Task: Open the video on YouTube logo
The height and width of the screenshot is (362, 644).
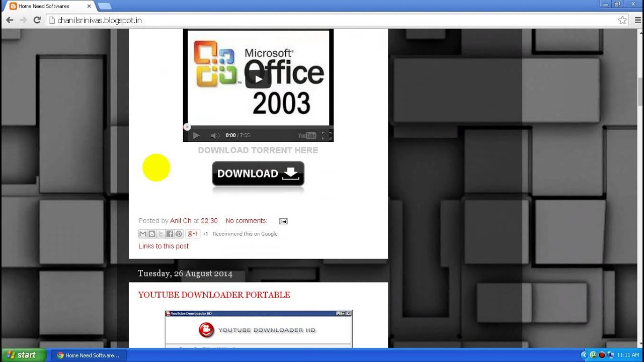Action: [307, 135]
